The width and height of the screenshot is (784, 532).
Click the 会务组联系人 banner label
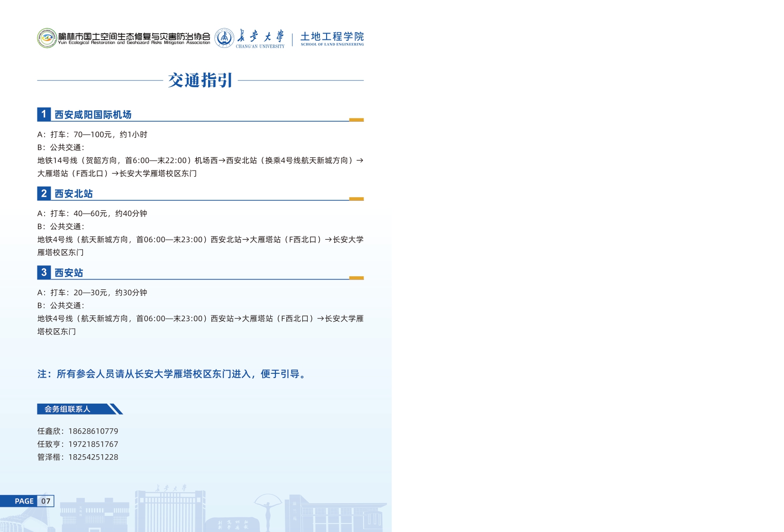67,409
